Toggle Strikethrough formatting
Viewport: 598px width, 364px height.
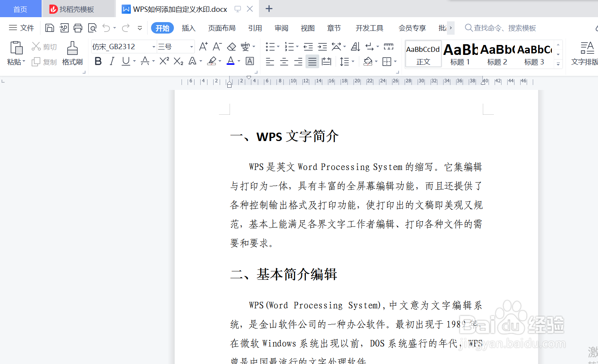[145, 61]
